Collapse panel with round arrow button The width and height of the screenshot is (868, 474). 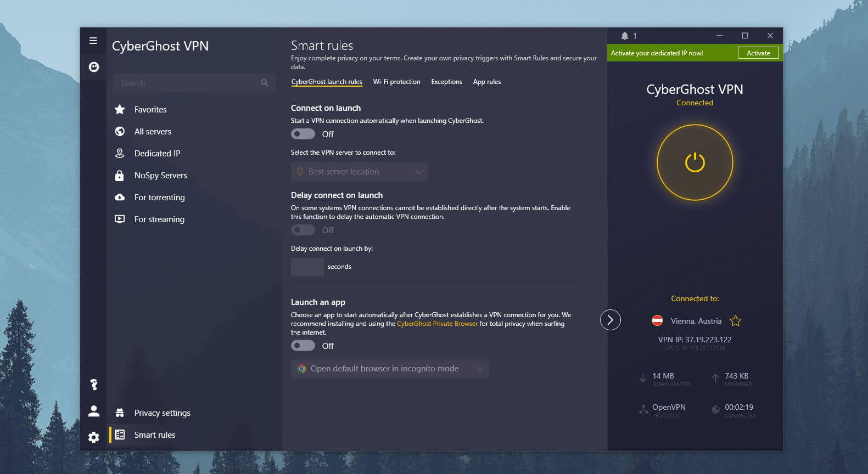[x=611, y=320]
